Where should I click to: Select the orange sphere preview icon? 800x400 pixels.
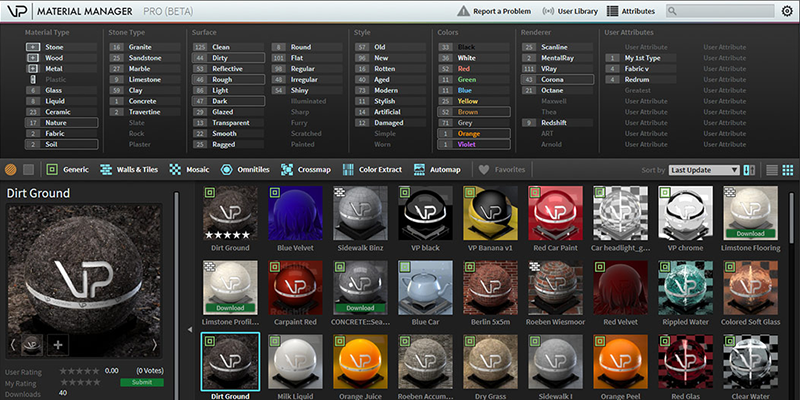11,169
